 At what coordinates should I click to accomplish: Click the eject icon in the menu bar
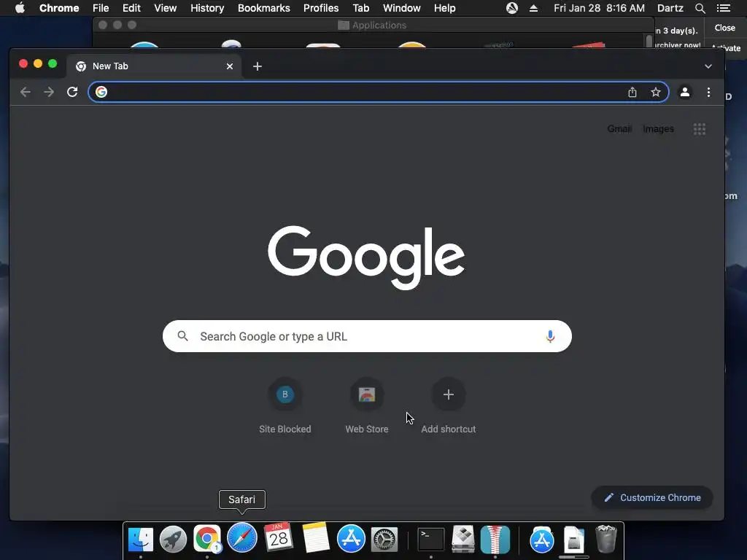pos(533,8)
